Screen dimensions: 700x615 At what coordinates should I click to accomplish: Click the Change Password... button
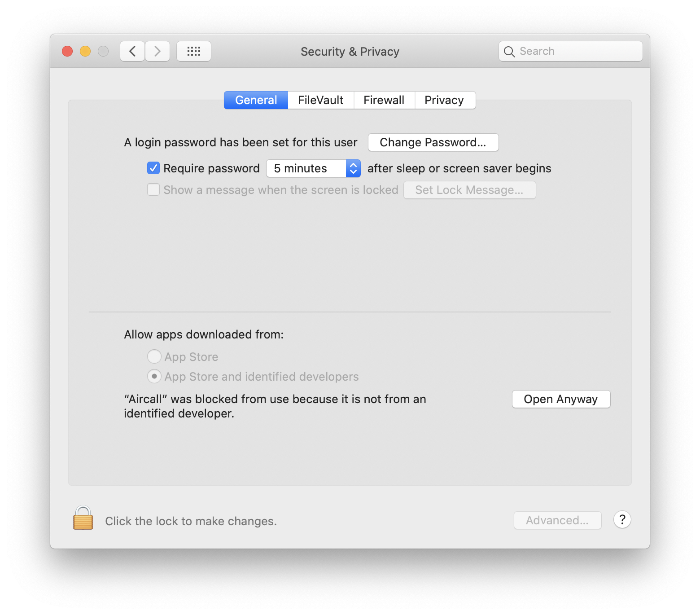433,142
